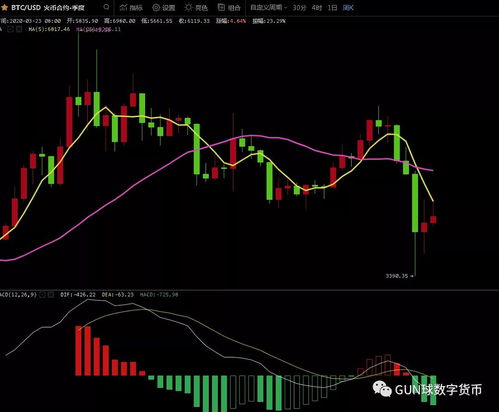Select the 1日 daily period
Screen dimensions: 499x412
[x=332, y=7]
